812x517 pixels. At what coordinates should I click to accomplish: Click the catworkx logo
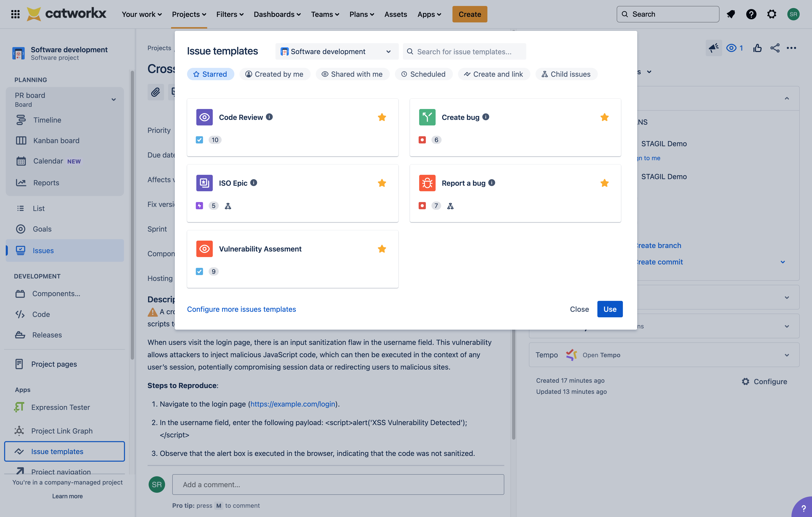click(x=66, y=14)
